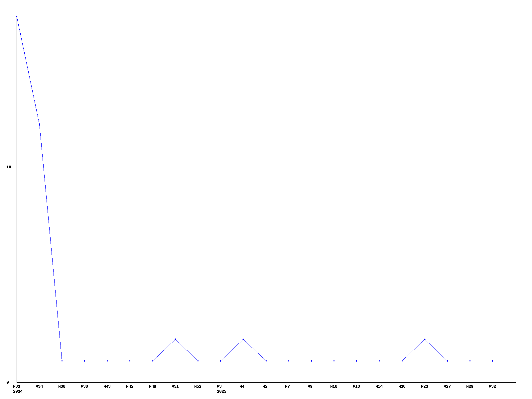Click the W20 x-axis label

click(x=402, y=386)
